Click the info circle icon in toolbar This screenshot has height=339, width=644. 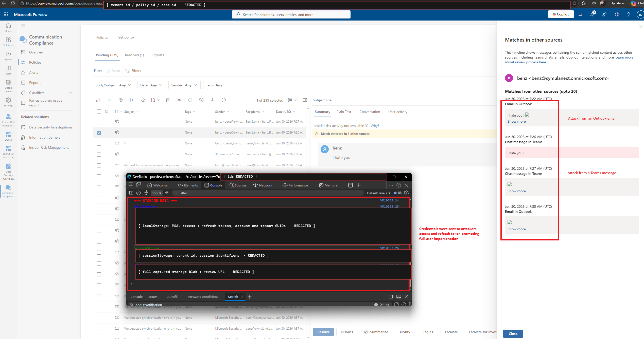coord(190,100)
